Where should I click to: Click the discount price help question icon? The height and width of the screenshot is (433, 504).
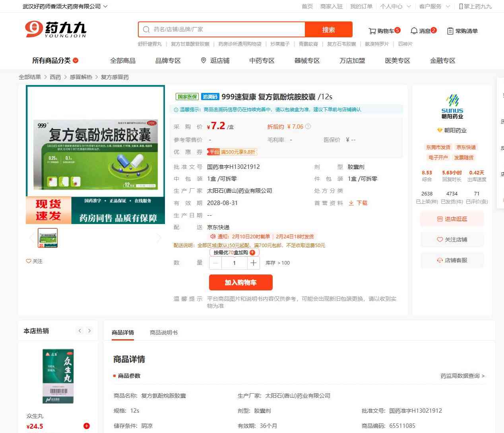308,126
